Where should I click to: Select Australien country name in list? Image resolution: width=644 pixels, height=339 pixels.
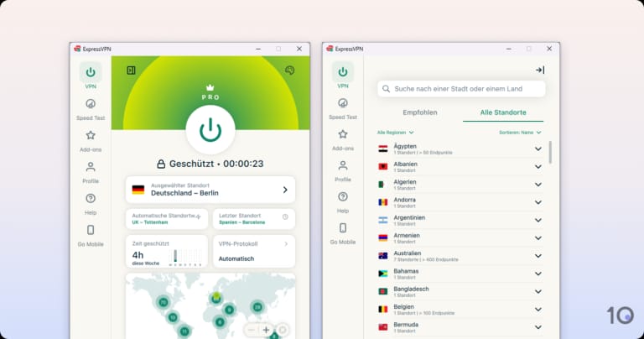point(407,253)
